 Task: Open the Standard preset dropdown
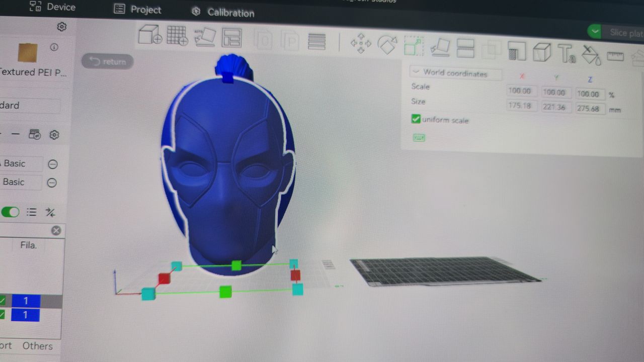click(30, 106)
